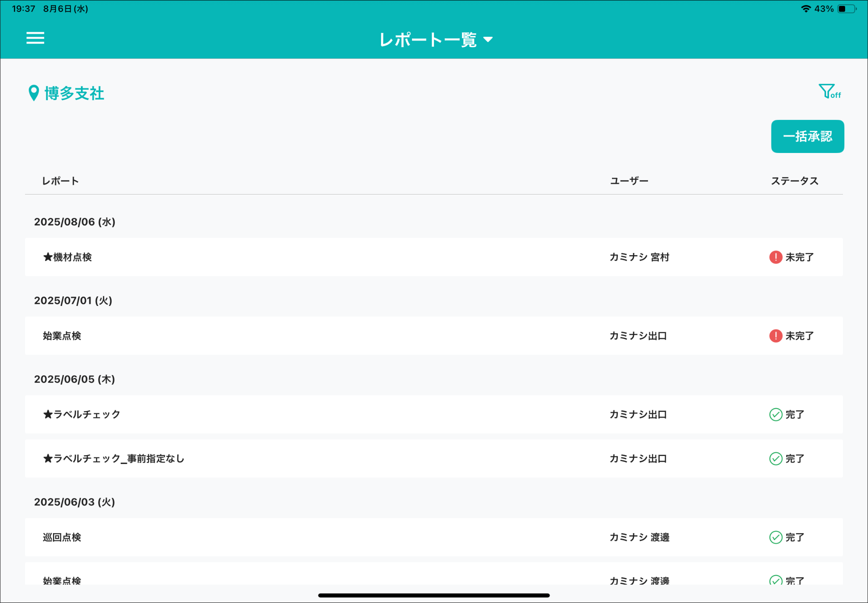The height and width of the screenshot is (603, 868).
Task: Select the 博多支社 location link
Action: 74,94
